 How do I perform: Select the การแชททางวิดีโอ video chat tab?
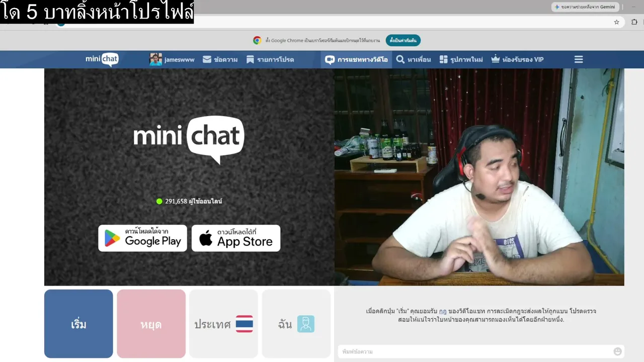pos(356,59)
